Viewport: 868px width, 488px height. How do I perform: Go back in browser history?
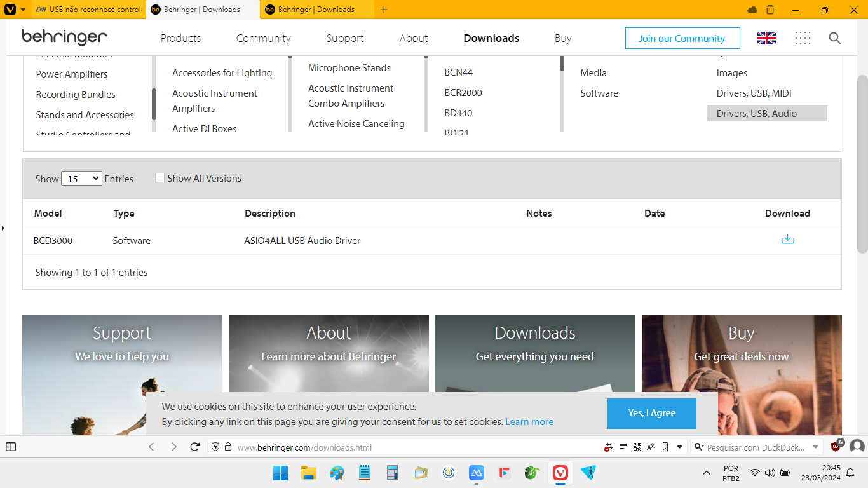click(151, 447)
